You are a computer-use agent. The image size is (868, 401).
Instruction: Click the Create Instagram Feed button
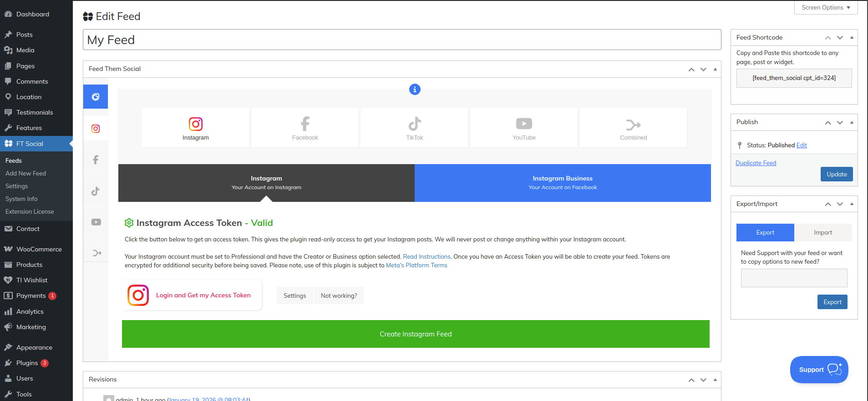click(x=416, y=334)
